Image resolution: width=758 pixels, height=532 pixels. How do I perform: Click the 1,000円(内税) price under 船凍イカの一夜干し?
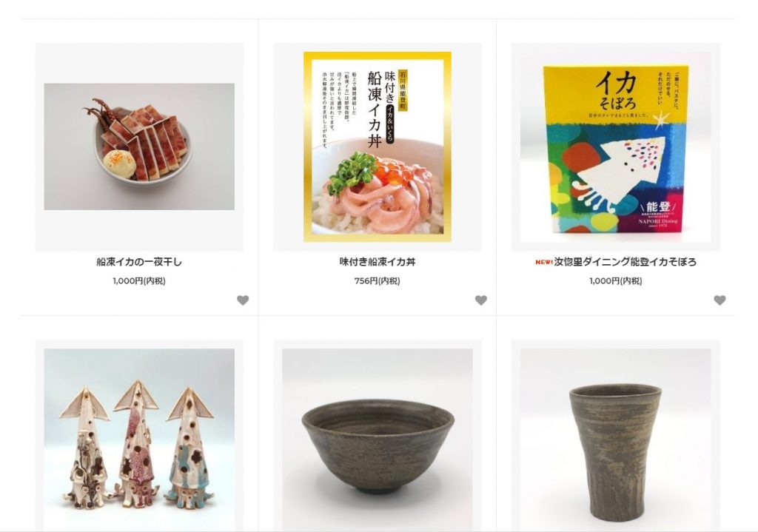click(x=139, y=280)
